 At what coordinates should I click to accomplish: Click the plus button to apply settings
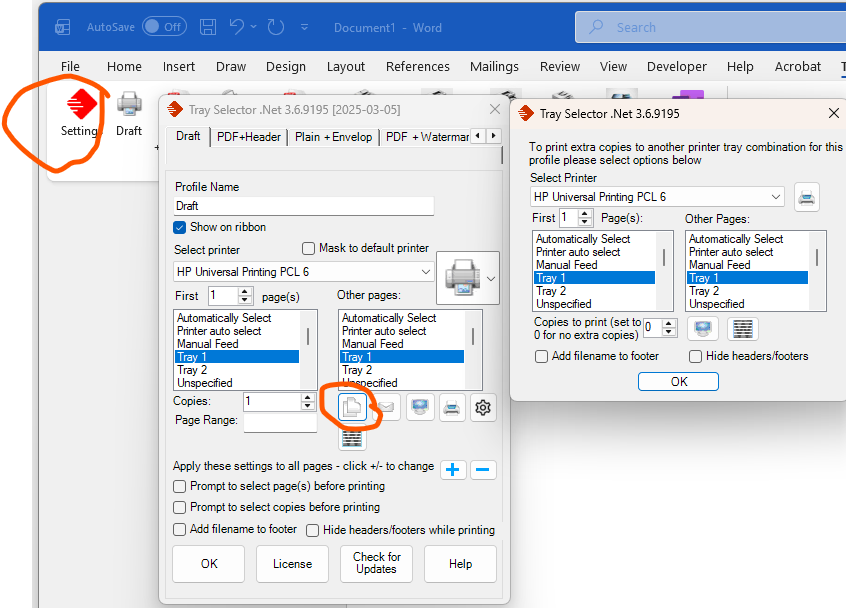click(453, 469)
